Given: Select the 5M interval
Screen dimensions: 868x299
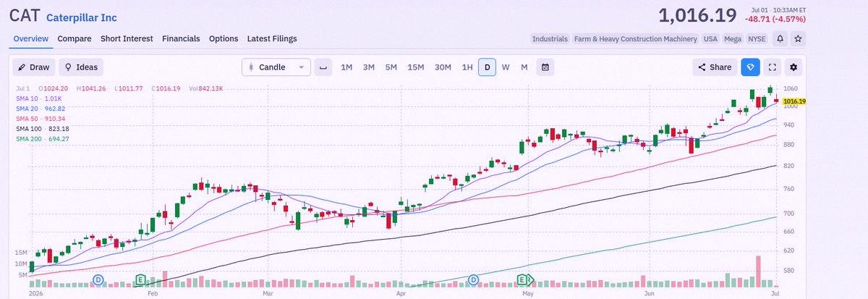Looking at the screenshot, I should 391,67.
